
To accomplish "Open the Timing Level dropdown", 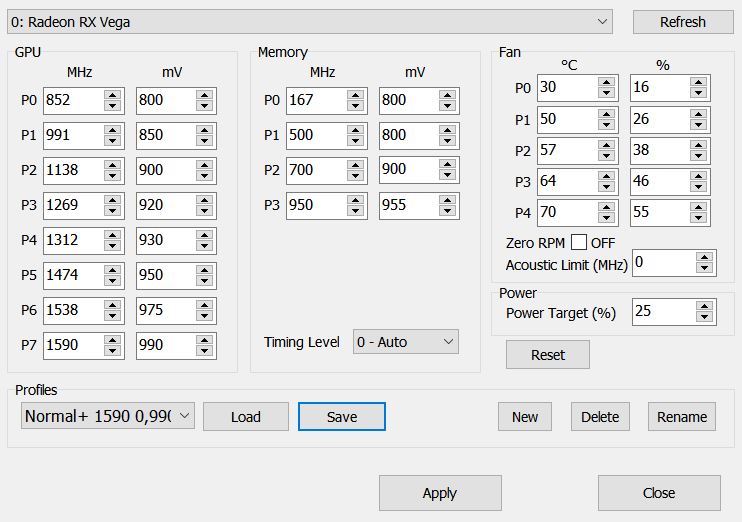I will (406, 342).
